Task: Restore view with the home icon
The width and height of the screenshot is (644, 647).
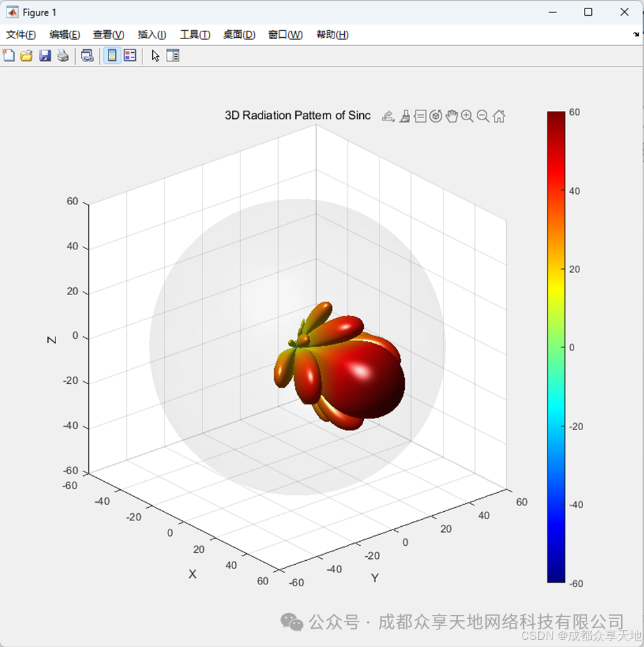Action: pyautogui.click(x=499, y=116)
